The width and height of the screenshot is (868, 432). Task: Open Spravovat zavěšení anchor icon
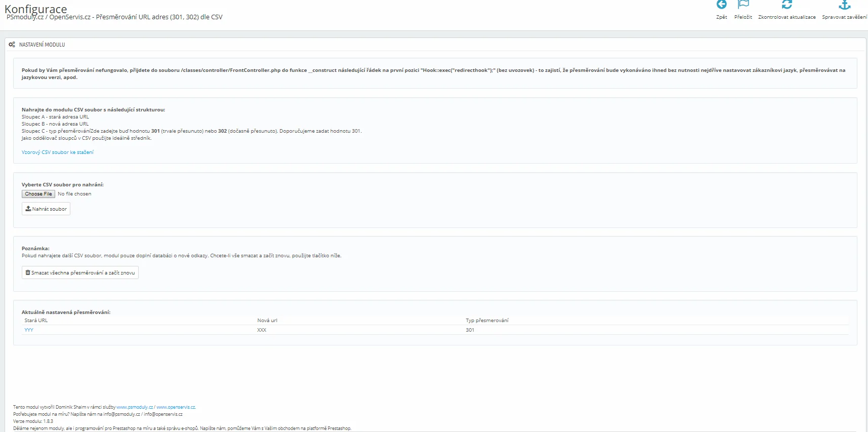(844, 5)
